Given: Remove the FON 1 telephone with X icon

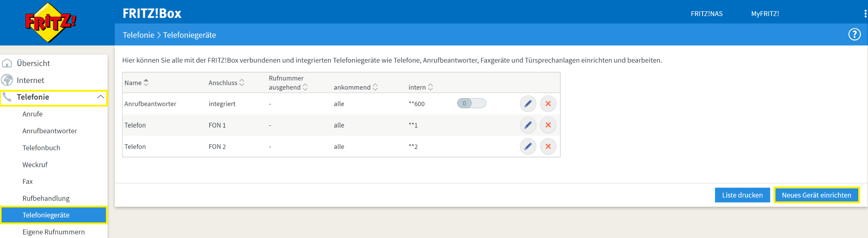Looking at the screenshot, I should 548,125.
